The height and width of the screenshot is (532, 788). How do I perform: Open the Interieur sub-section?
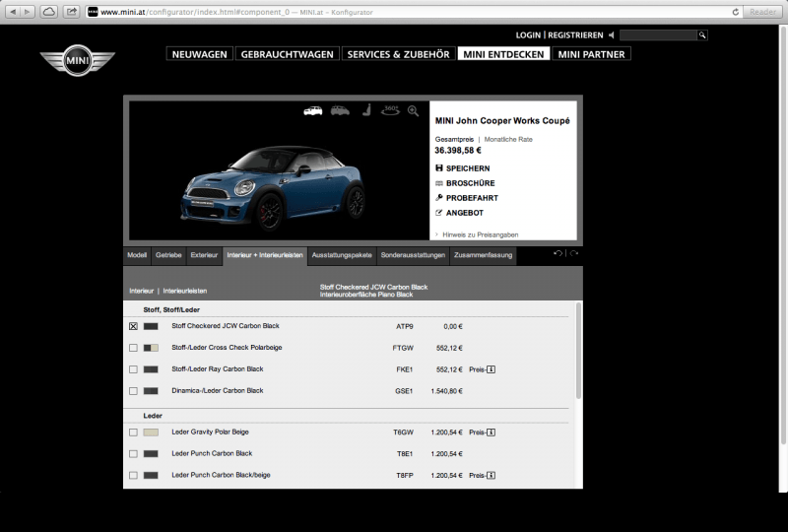(141, 292)
